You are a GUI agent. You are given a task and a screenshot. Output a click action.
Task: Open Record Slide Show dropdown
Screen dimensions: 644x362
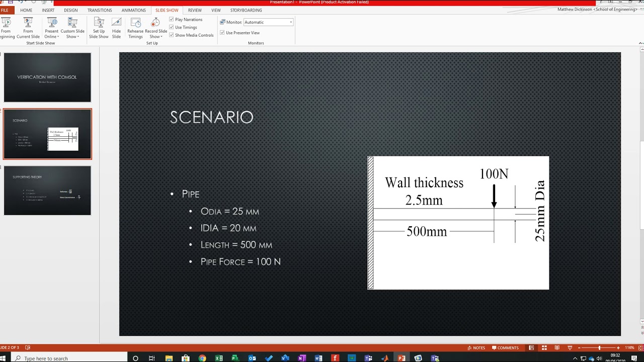point(156,28)
